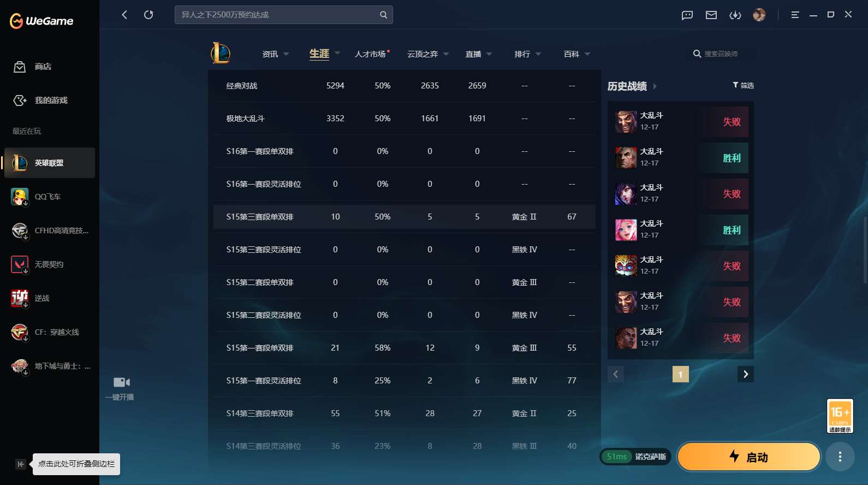
Task: Click the 搜索召唤师 search field
Action: (721, 54)
